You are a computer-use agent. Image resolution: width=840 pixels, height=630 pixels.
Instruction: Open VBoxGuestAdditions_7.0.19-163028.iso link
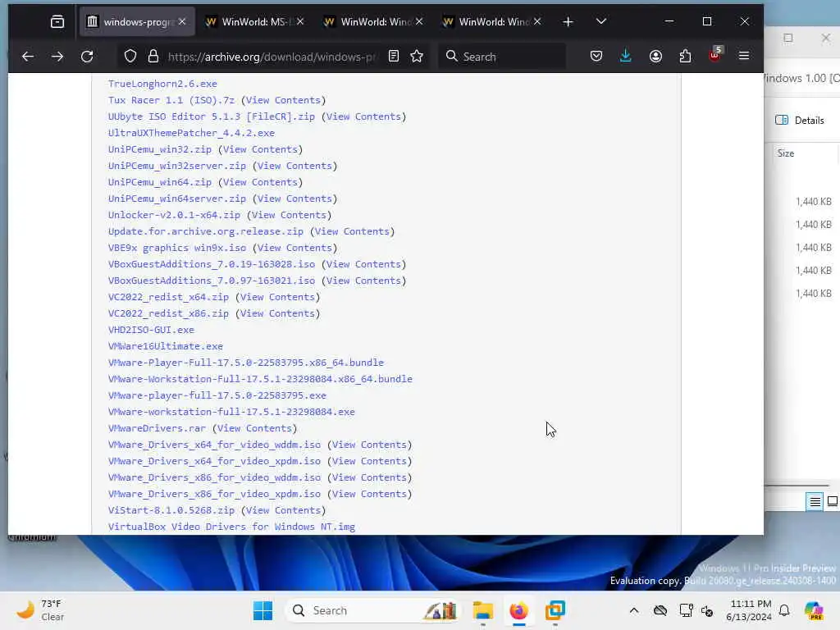[212, 264]
